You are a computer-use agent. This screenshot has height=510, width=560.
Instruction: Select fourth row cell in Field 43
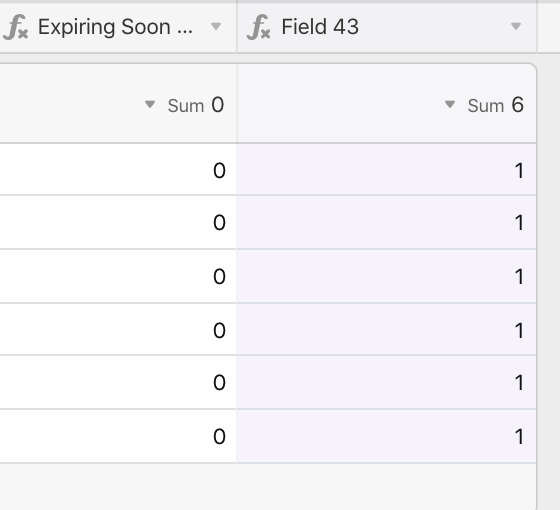386,329
